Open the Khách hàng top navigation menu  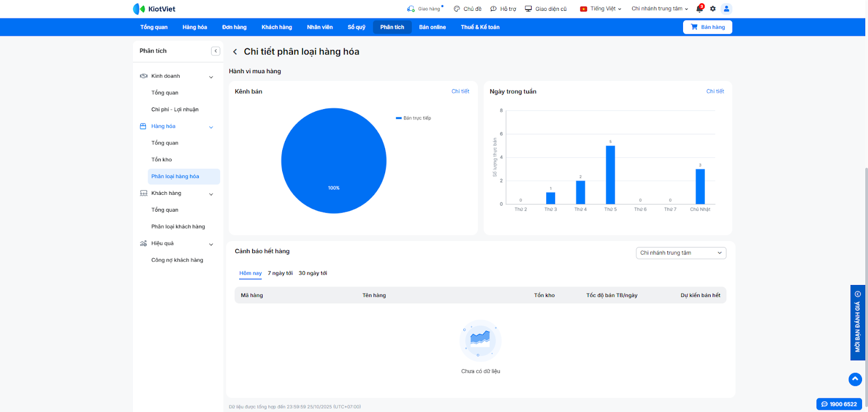tap(277, 27)
